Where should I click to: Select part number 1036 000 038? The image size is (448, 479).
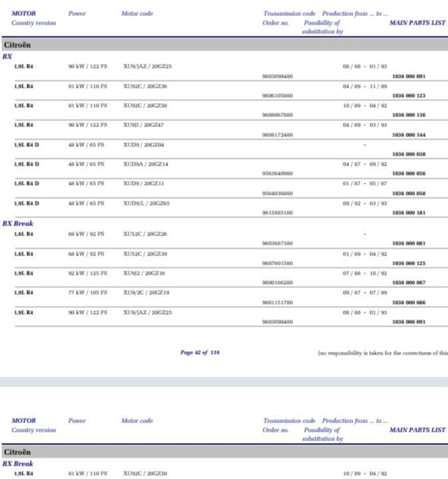(409, 154)
